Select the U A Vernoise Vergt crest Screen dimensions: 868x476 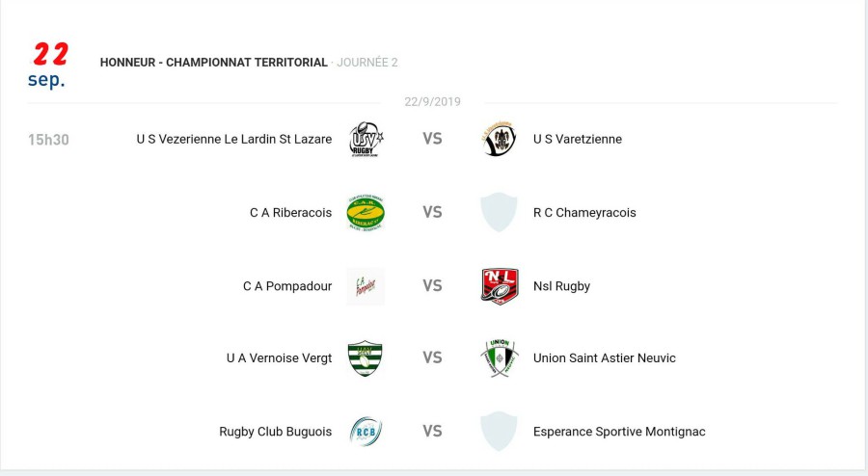(366, 358)
